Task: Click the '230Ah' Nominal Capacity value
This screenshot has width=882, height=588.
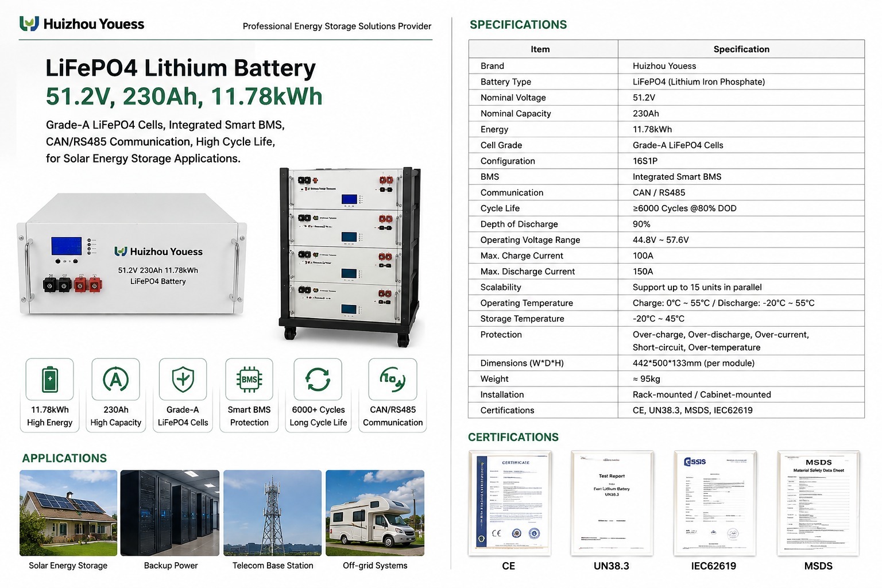Action: (x=646, y=114)
